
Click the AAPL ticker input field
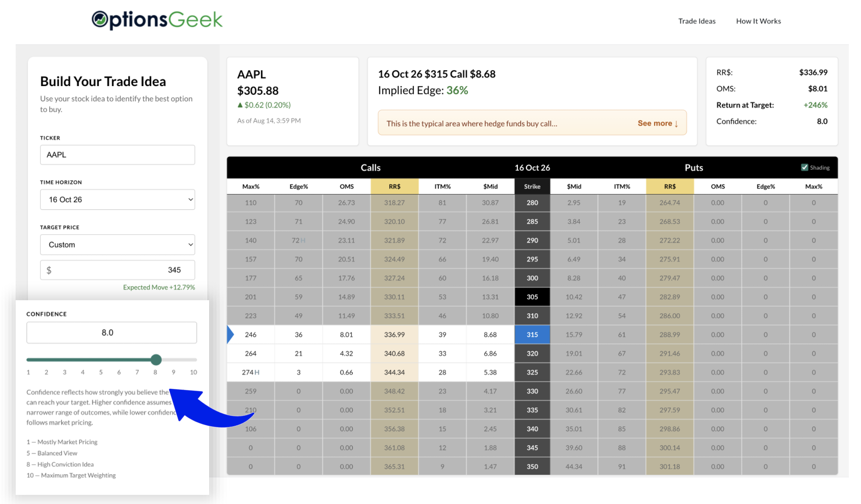pos(117,155)
